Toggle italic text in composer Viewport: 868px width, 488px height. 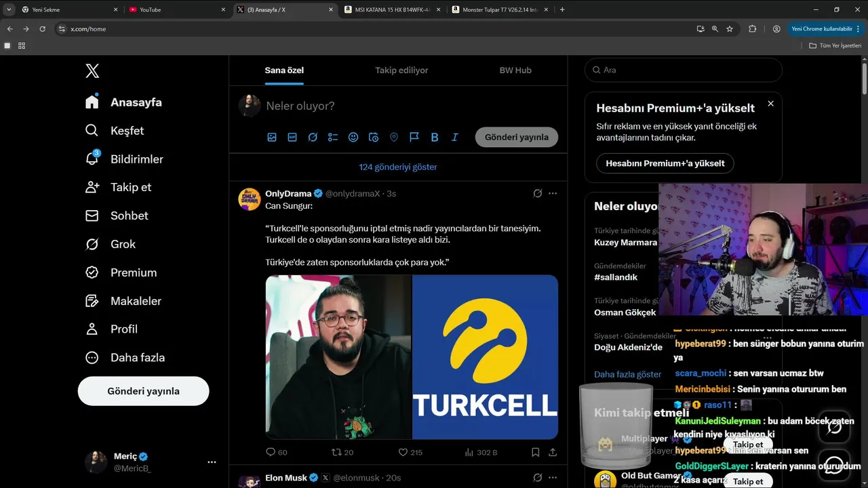pos(455,137)
